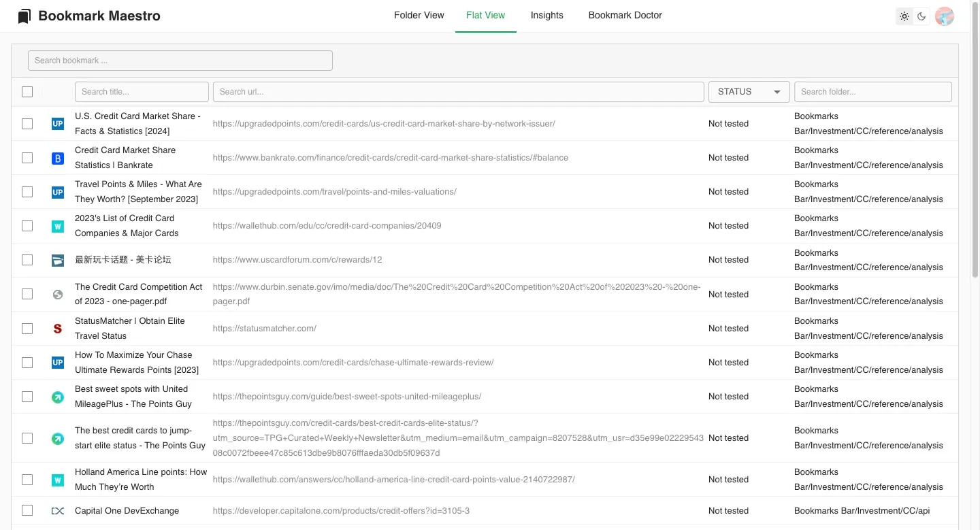The image size is (980, 530).
Task: Open the upgradedpoints chase-ultimate-rewards-review URL
Action: [x=353, y=363]
